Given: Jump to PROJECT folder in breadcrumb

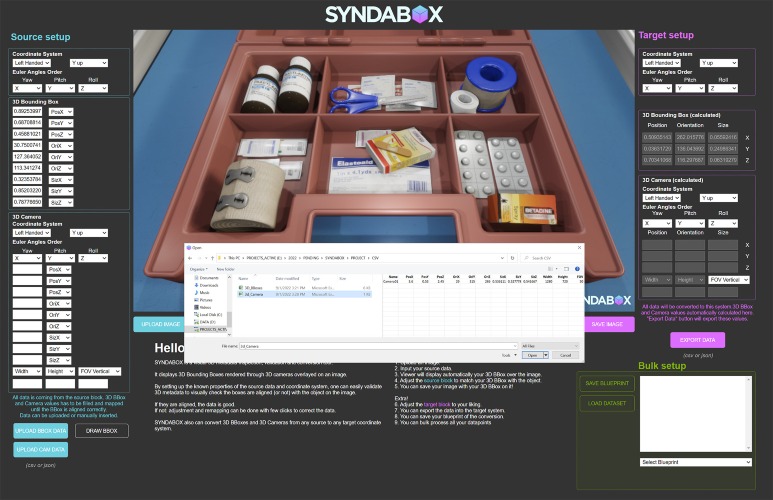Looking at the screenshot, I should (358, 258).
